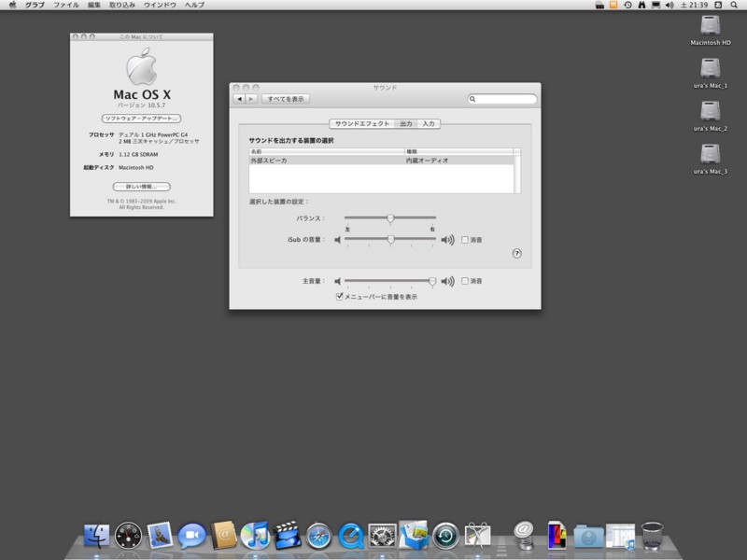Screen dimensions: 747x560
Task: Click the すべてを表示 button
Action: point(286,99)
